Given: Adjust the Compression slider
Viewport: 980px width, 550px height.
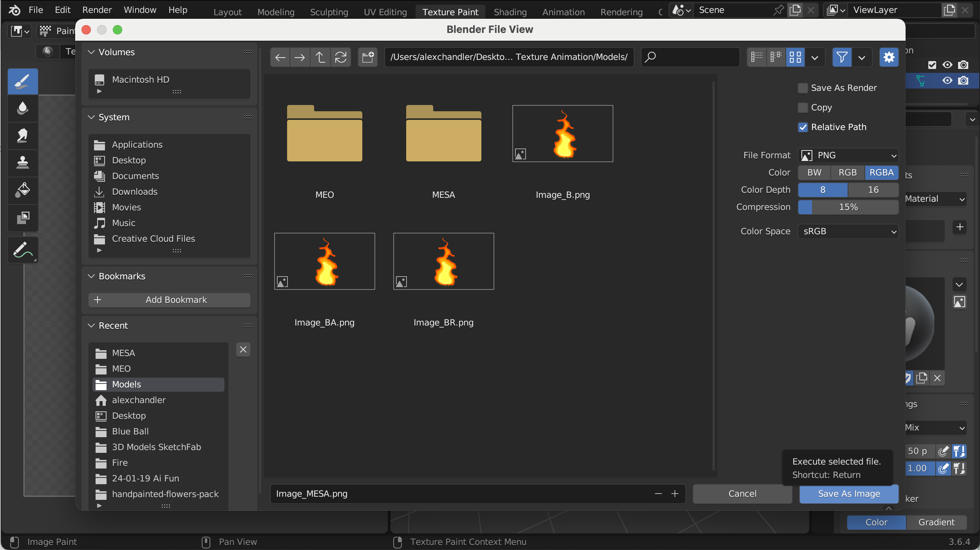Looking at the screenshot, I should tap(848, 207).
